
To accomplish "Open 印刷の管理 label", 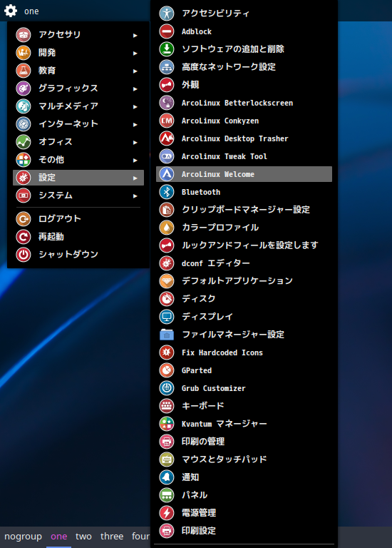I will pyautogui.click(x=203, y=442).
